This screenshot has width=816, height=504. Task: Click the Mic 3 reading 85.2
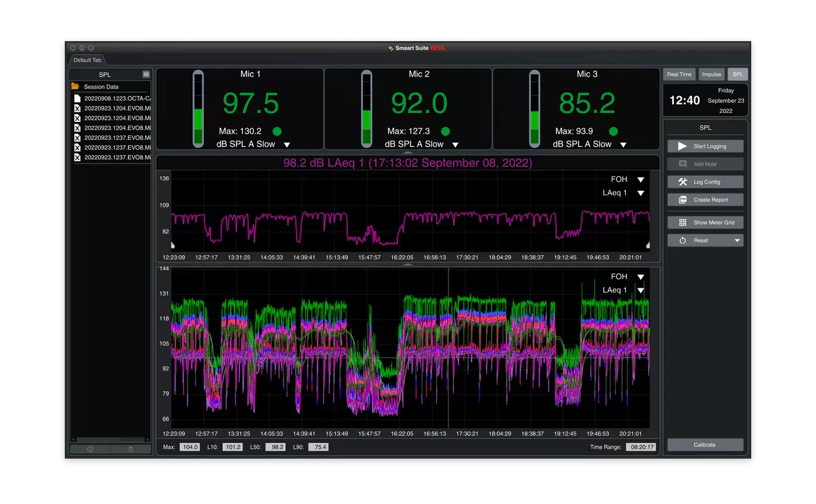(587, 104)
